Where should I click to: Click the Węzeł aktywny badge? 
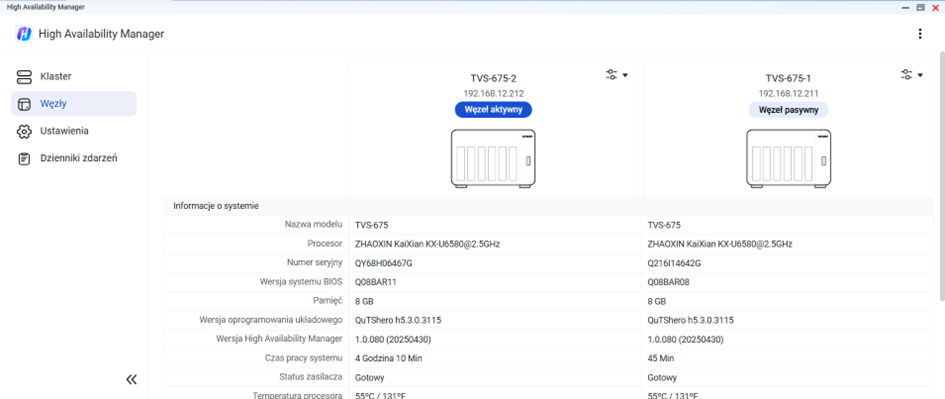(493, 110)
